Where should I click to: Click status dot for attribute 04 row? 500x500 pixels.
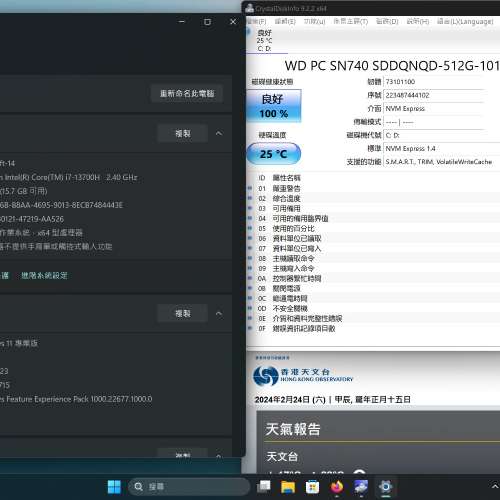point(250,218)
